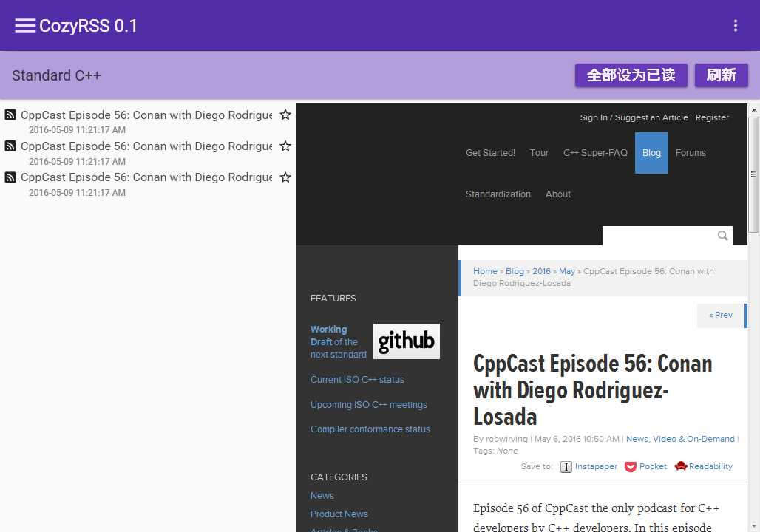The height and width of the screenshot is (532, 760).
Task: Open the C++ Super-FAQ nav item
Action: click(x=595, y=153)
